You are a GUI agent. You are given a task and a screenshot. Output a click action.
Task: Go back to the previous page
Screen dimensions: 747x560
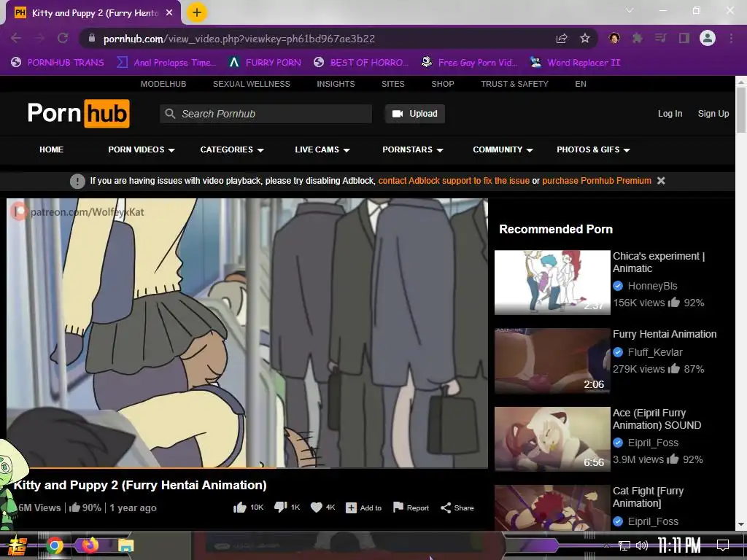coord(16,38)
